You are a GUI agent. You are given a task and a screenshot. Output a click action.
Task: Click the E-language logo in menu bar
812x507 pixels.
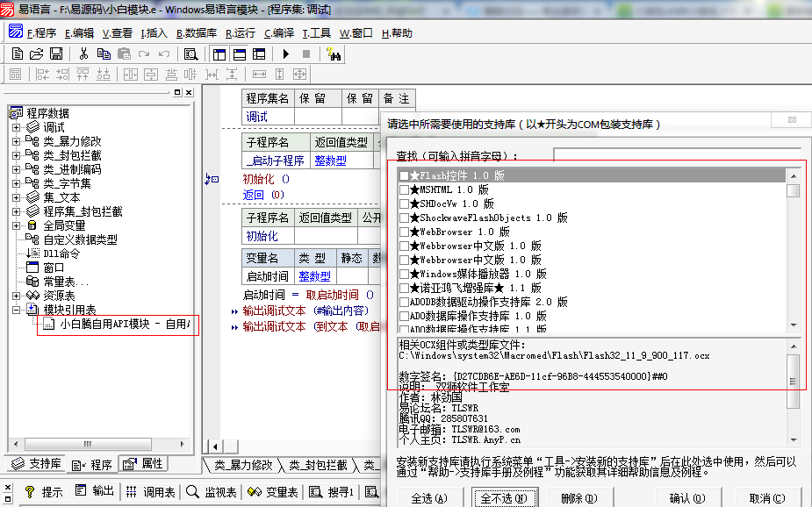tap(16, 32)
